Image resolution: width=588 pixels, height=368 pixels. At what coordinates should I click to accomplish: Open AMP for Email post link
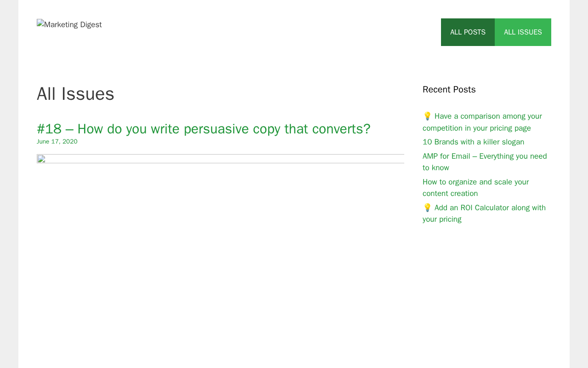tap(485, 162)
